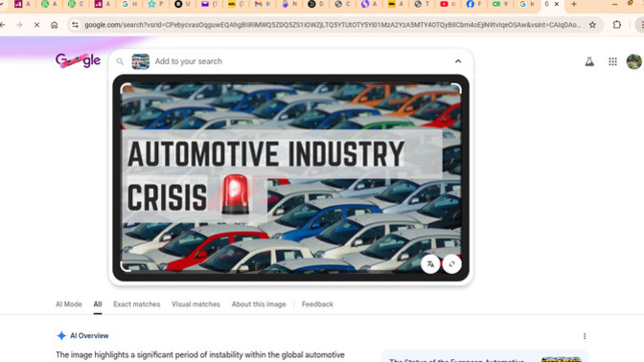644x362 pixels.
Task: Click the Google logo
Action: coord(78,60)
